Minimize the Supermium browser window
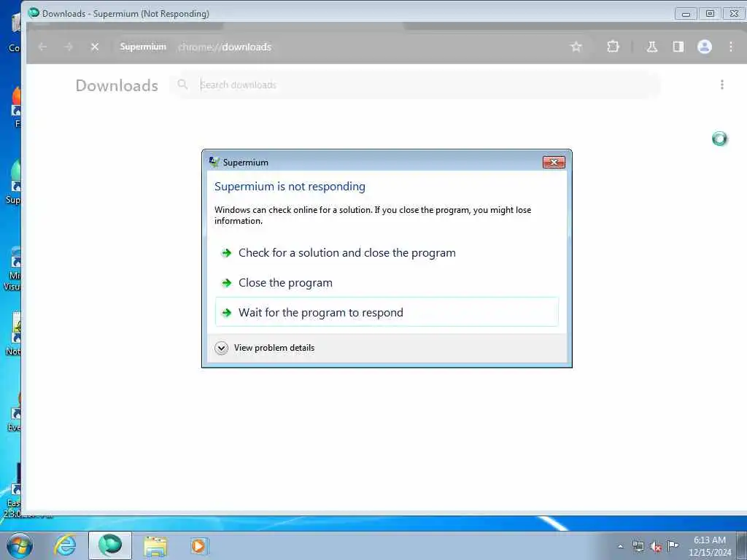The image size is (747, 560). pyautogui.click(x=686, y=14)
